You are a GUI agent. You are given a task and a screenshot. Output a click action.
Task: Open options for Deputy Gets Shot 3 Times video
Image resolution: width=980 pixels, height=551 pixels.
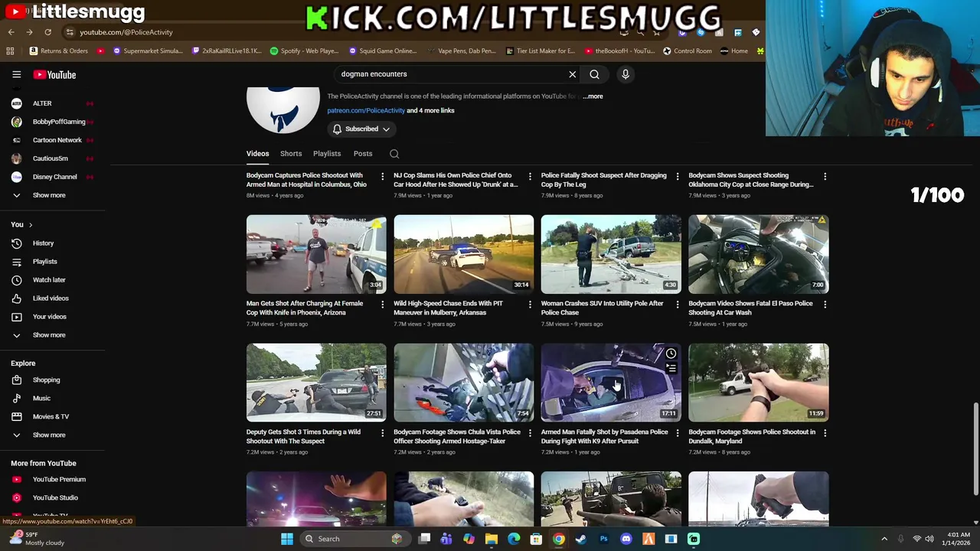382,433
